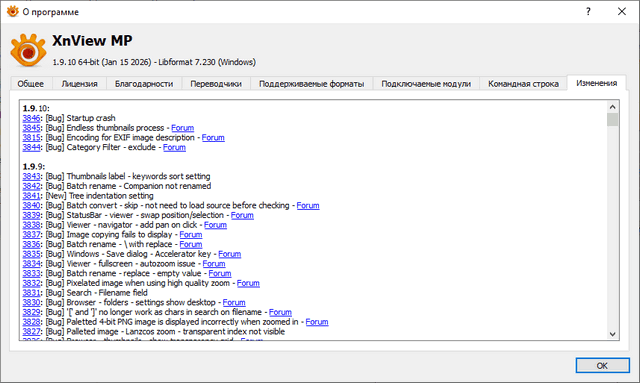Open Forum link for chars in search filename
The width and height of the screenshot is (640, 383).
[280, 312]
